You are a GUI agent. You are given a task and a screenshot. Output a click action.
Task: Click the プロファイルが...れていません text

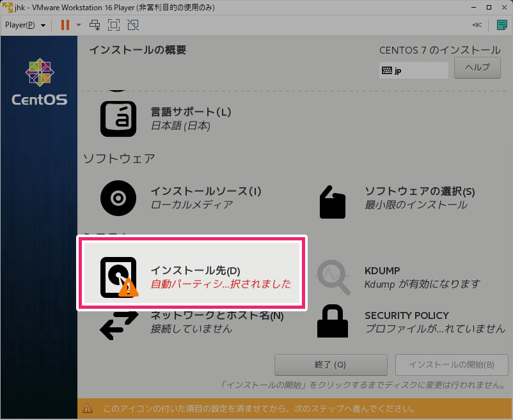tap(435, 329)
